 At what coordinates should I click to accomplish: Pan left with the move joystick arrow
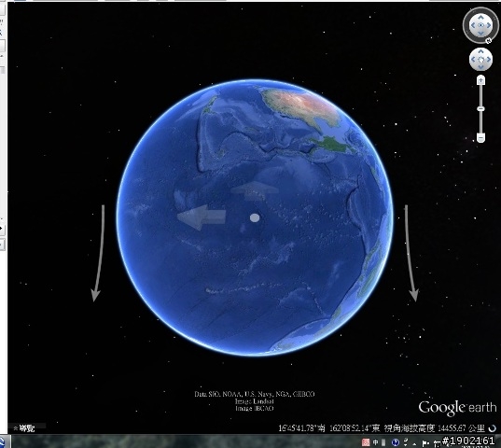[474, 60]
